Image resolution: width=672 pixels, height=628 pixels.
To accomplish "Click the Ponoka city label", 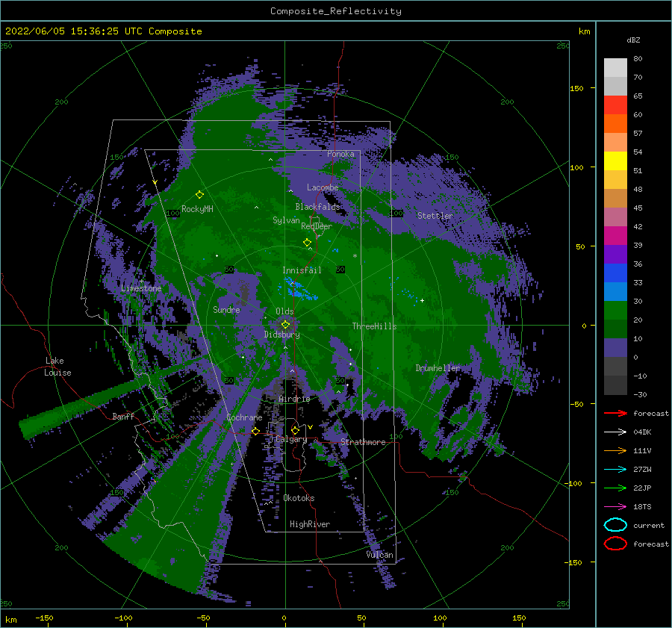I will click(x=340, y=154).
